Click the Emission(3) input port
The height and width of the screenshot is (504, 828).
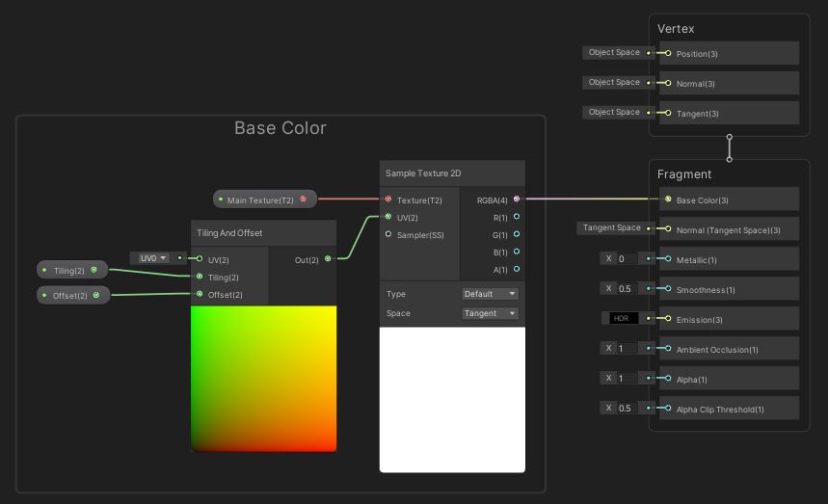click(668, 318)
